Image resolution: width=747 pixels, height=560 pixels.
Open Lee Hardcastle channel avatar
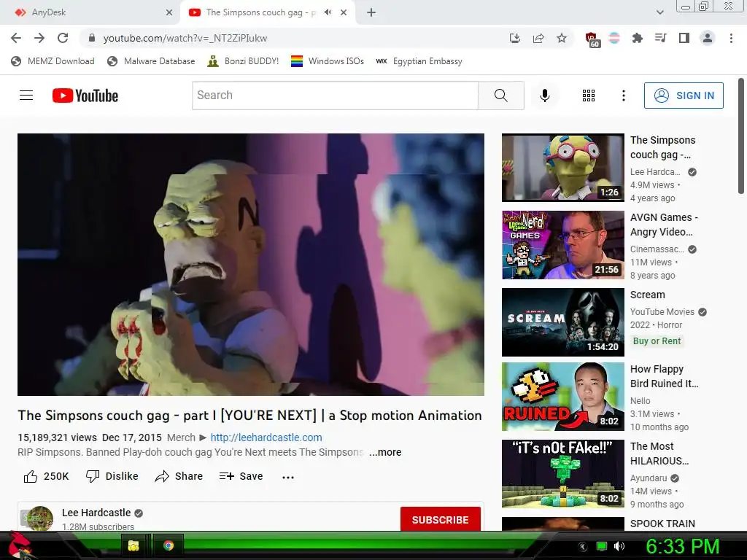(x=40, y=518)
